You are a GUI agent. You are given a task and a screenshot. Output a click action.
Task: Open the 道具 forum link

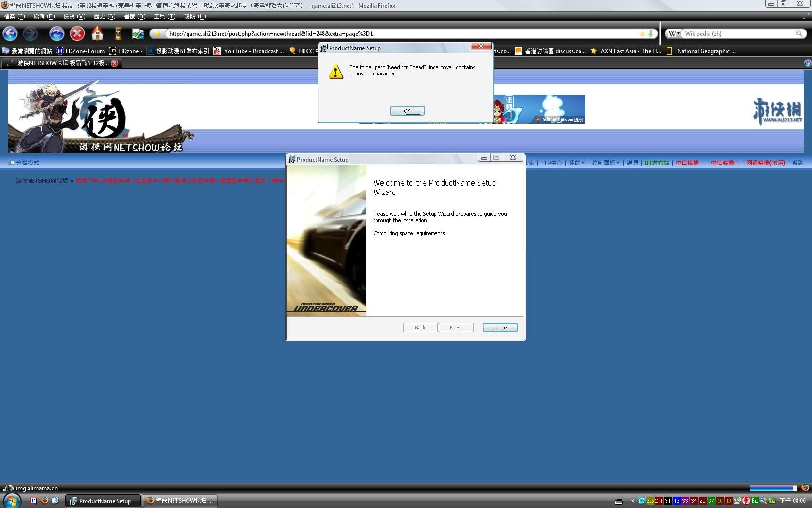[x=632, y=163]
